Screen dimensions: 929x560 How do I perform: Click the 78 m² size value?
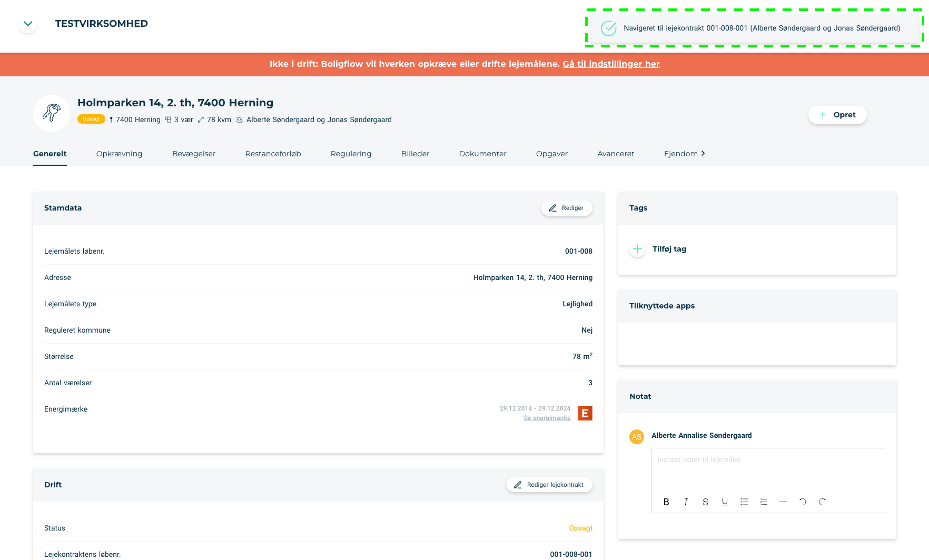tap(582, 356)
